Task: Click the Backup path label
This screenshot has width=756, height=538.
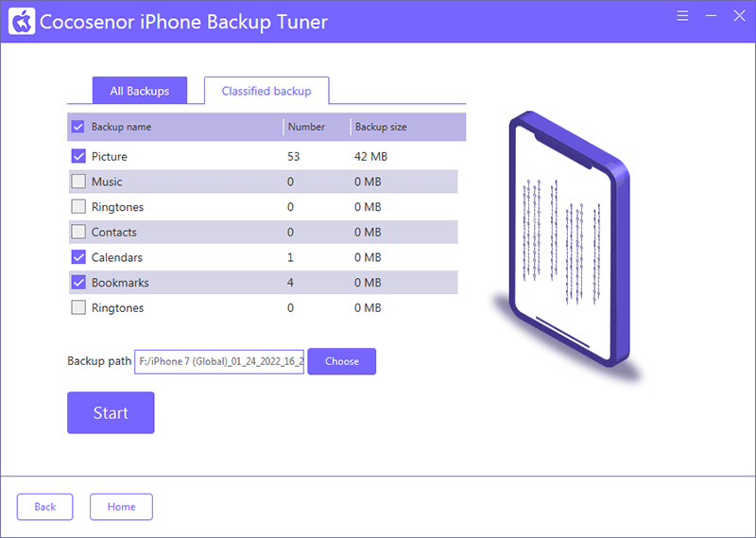Action: [x=99, y=361]
